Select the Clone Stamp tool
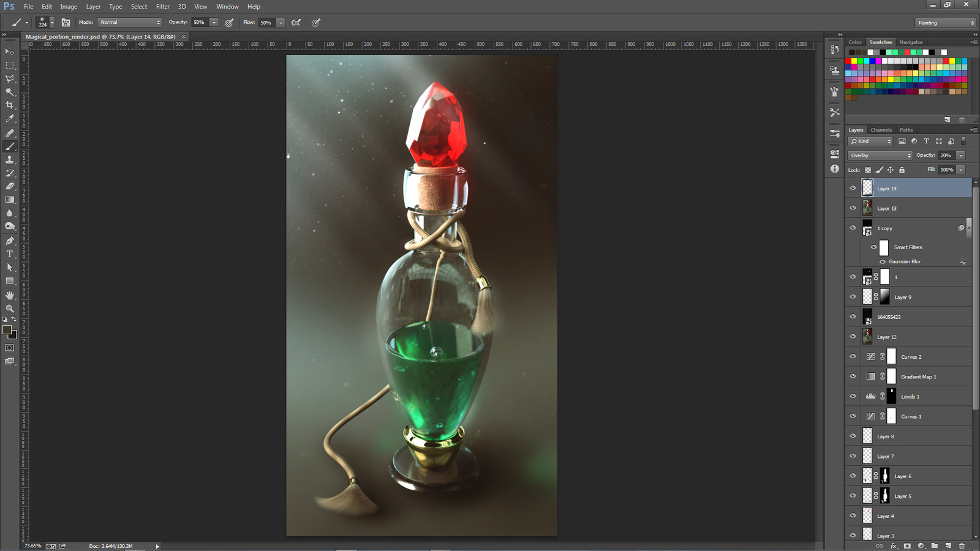The height and width of the screenshot is (551, 980). tap(10, 159)
